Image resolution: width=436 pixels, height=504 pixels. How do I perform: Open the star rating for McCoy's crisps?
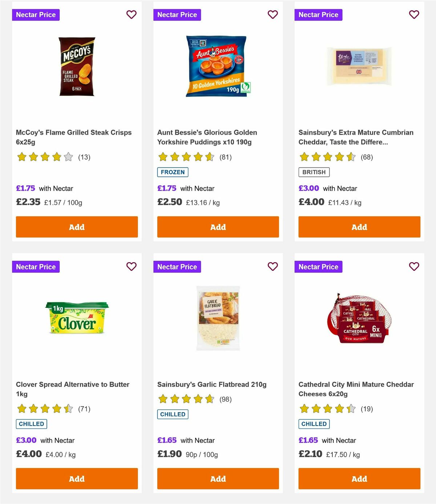[x=44, y=157]
